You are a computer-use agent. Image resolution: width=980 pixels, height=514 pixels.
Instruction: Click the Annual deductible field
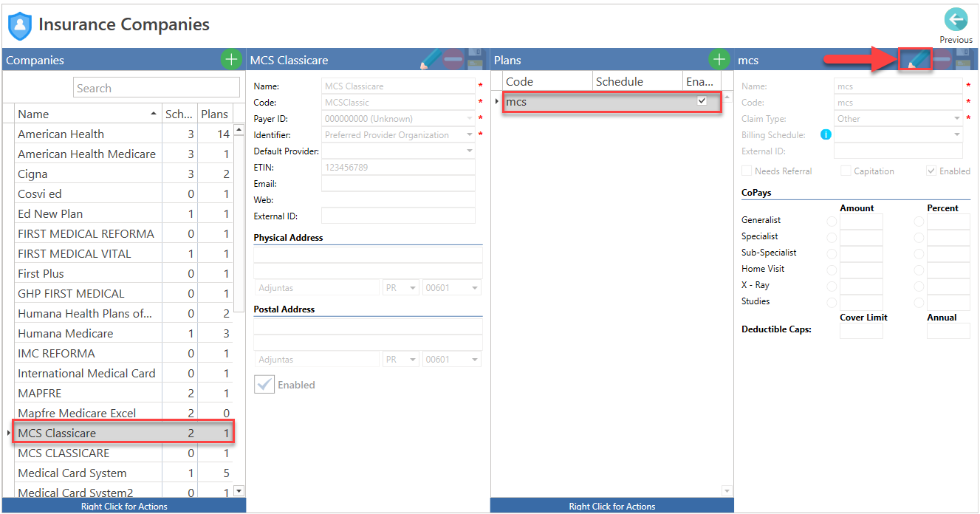[x=948, y=331]
